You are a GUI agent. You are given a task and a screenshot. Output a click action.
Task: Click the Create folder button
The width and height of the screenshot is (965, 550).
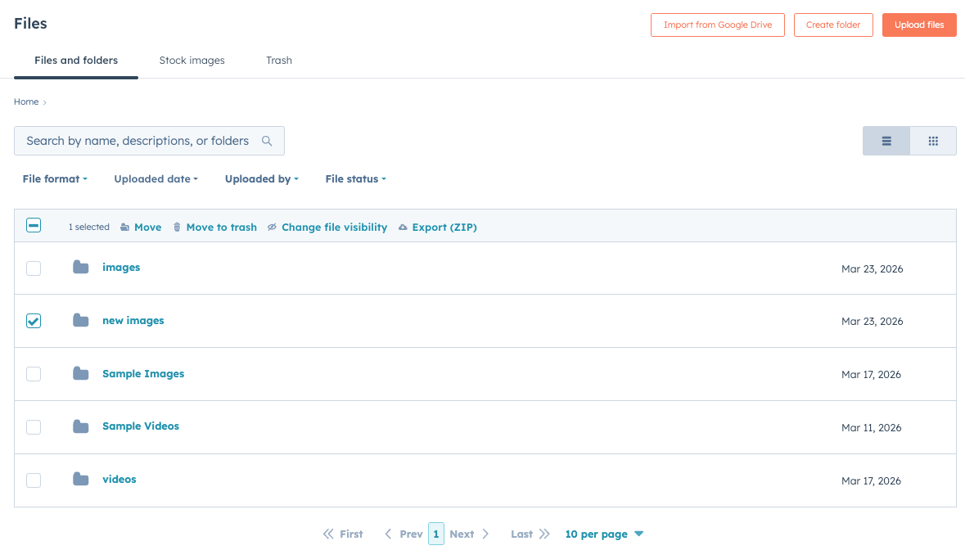(x=833, y=25)
